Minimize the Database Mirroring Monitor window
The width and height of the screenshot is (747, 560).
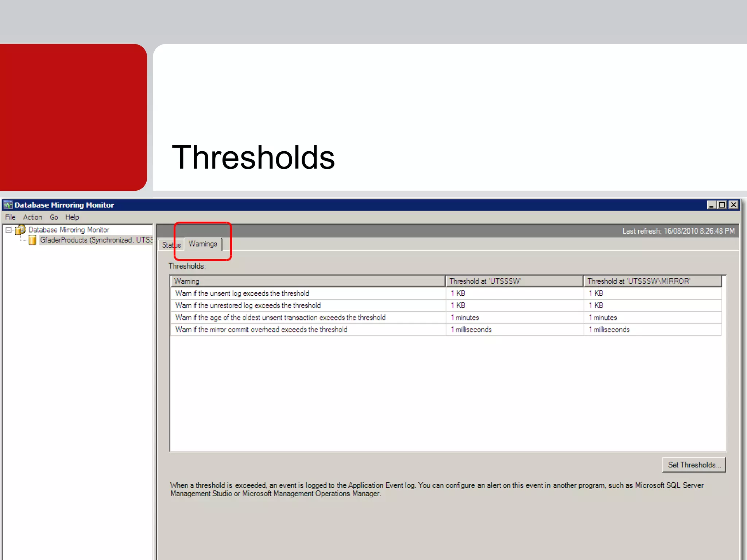(711, 205)
